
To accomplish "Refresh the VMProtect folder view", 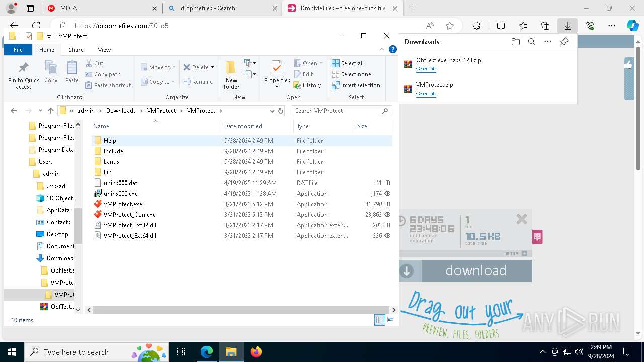I will (281, 111).
